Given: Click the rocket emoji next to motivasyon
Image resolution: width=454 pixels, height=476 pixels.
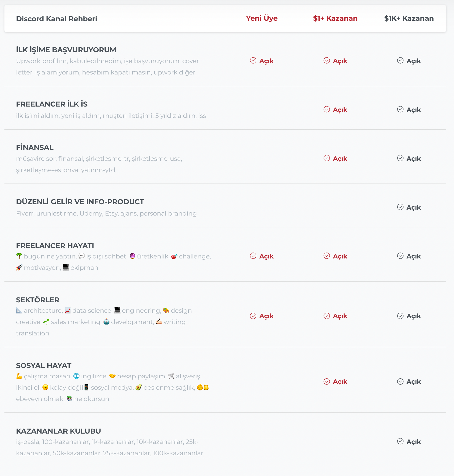Looking at the screenshot, I should coord(19,267).
